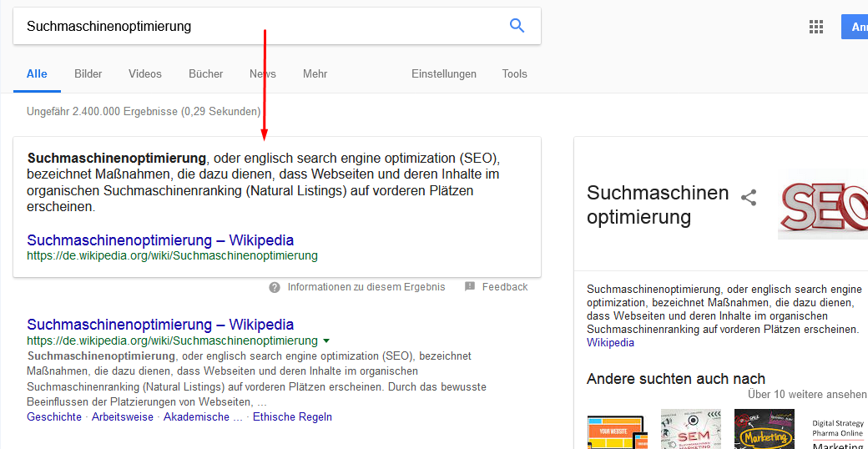Open the Geschichte sitelink
The height and width of the screenshot is (449, 868).
click(54, 416)
